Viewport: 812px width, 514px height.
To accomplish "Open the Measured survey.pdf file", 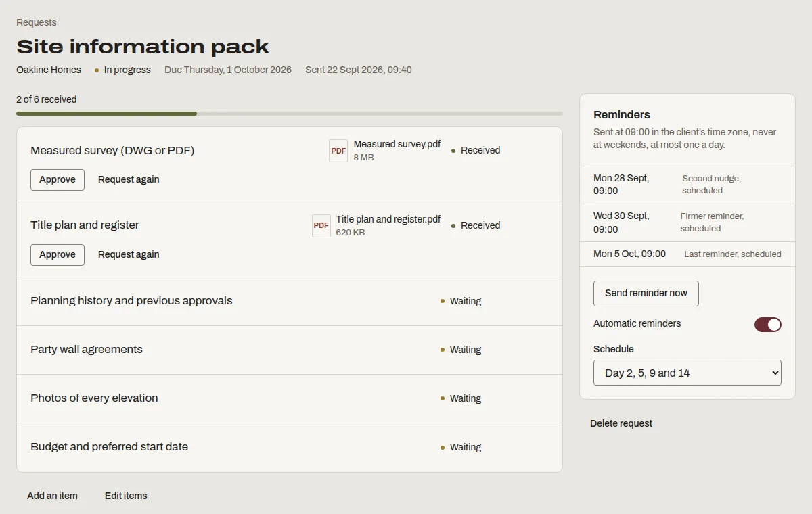I will pos(397,144).
